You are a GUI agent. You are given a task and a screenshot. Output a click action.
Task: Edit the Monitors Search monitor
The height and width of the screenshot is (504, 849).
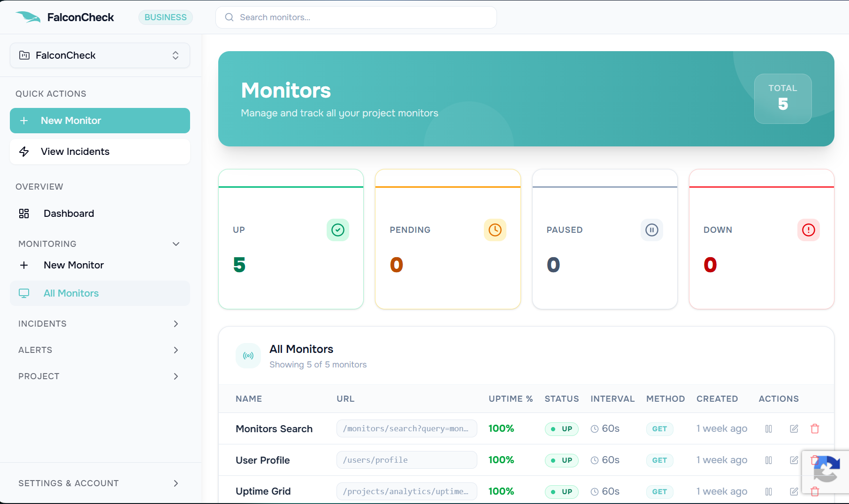[x=794, y=428]
